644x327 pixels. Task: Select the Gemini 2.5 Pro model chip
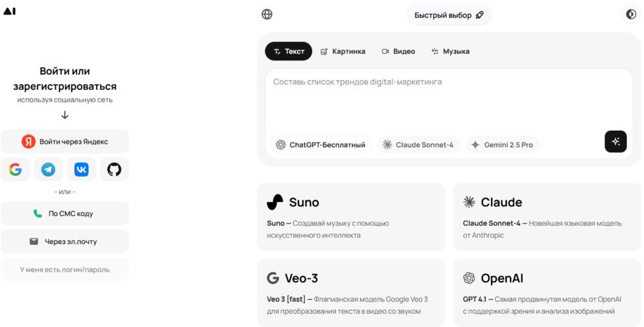pyautogui.click(x=502, y=145)
